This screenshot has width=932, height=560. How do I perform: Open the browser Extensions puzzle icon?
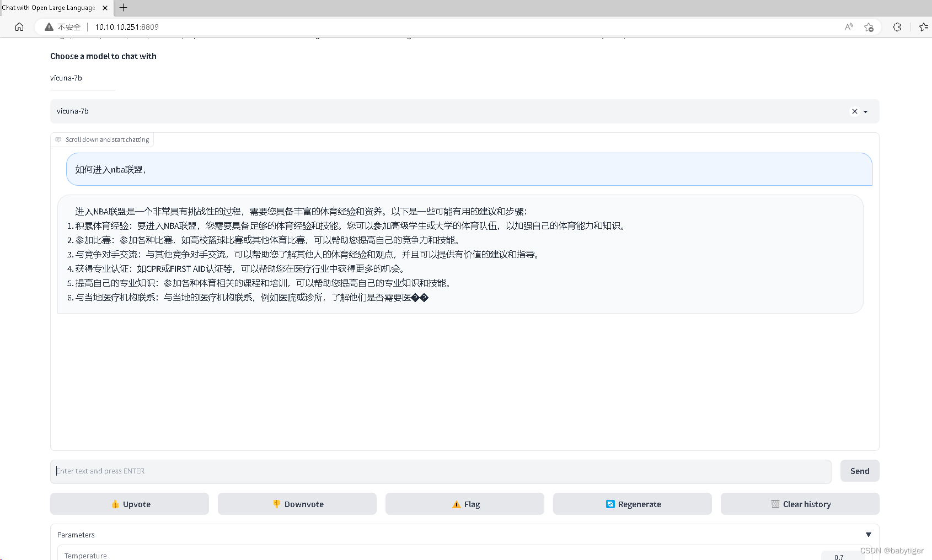(897, 26)
